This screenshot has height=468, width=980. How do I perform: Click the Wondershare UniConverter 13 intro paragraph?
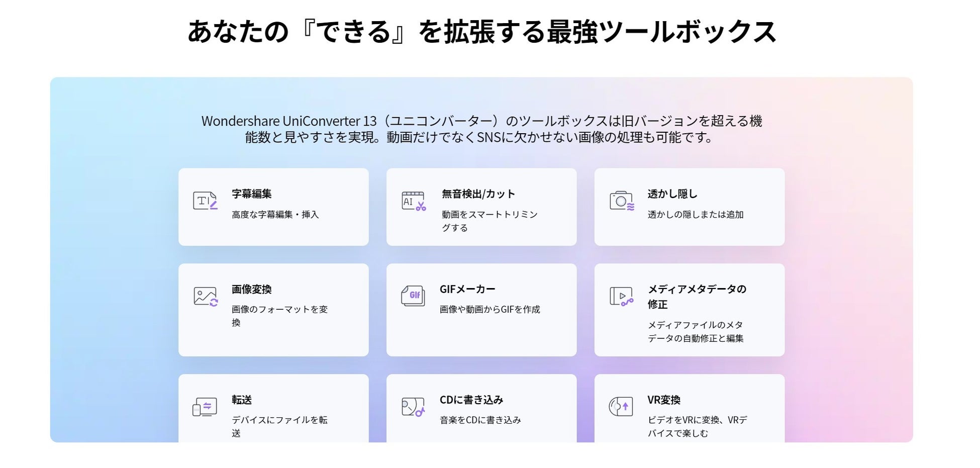pyautogui.click(x=481, y=129)
